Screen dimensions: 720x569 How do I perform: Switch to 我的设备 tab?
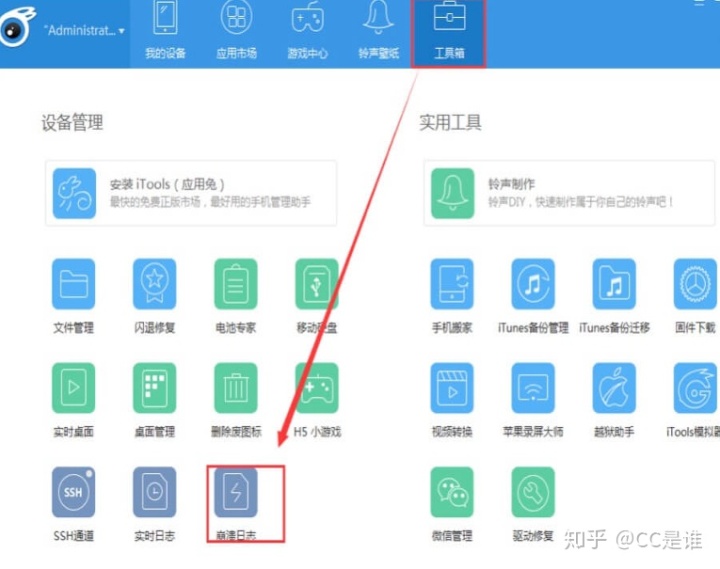[x=165, y=31]
